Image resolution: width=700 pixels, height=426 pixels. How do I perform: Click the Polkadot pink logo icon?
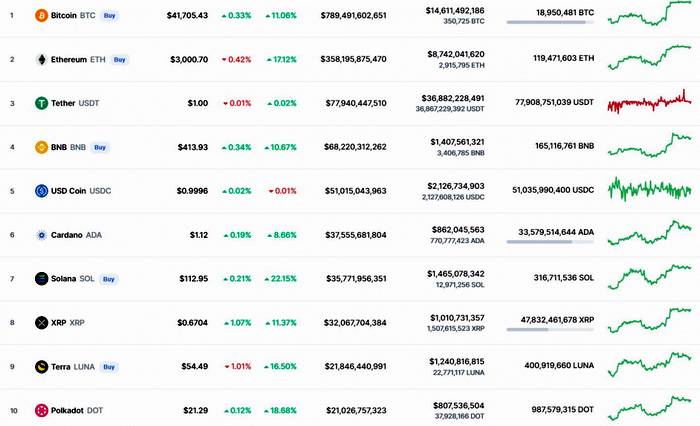(41, 411)
